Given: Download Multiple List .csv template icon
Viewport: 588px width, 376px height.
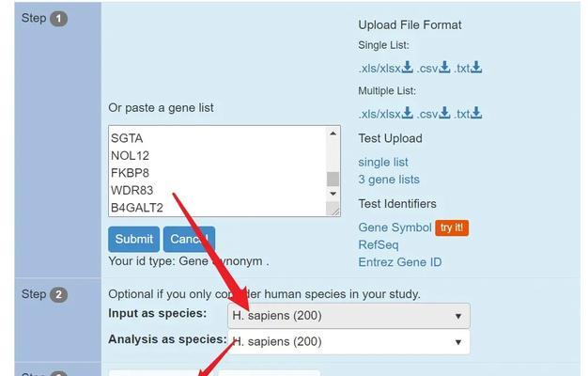Looking at the screenshot, I should [x=444, y=113].
